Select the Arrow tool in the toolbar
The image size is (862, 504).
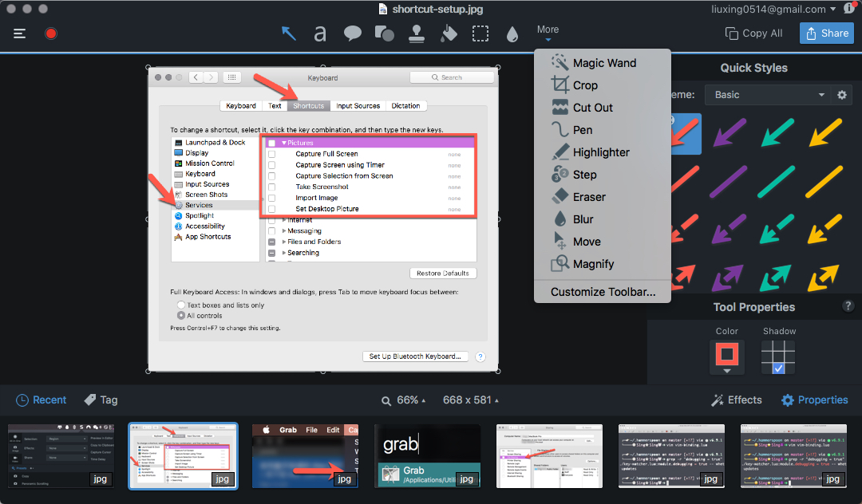point(287,33)
